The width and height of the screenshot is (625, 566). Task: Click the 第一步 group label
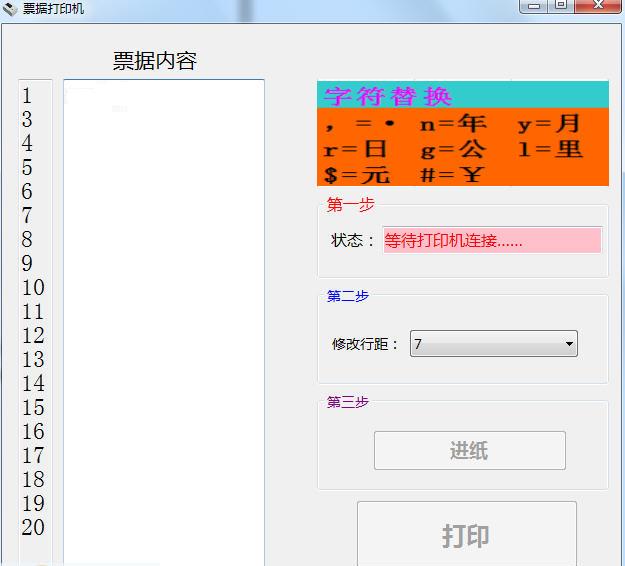pyautogui.click(x=350, y=205)
